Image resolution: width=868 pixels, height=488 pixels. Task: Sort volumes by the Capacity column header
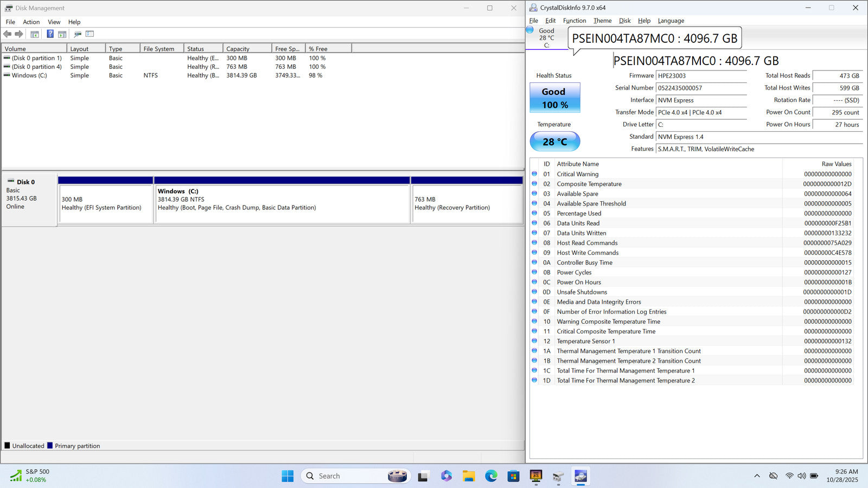coord(246,49)
